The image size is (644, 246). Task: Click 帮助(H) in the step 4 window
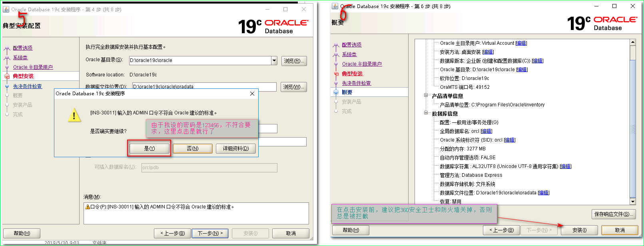pyautogui.click(x=22, y=233)
